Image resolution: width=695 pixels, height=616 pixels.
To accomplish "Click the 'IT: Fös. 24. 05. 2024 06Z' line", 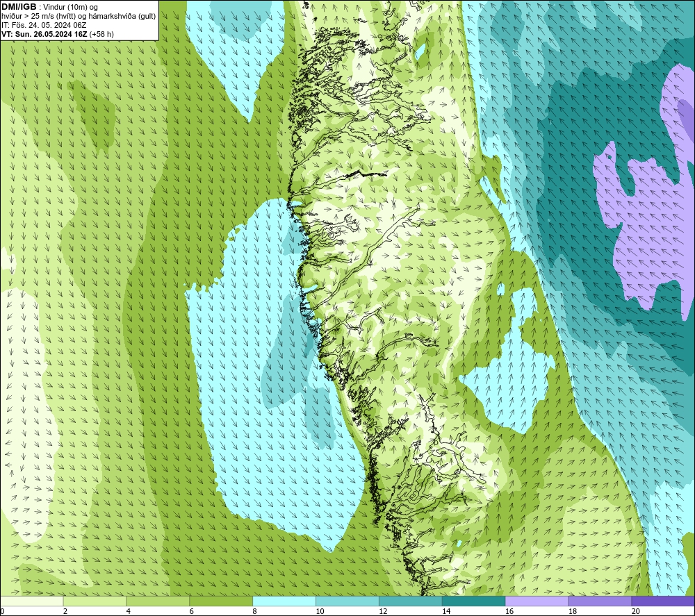I will click(44, 25).
